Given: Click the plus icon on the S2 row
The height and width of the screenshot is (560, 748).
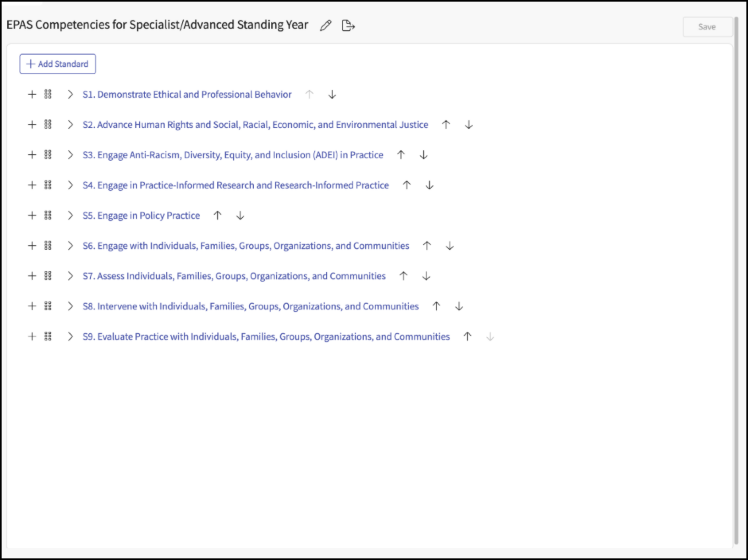Looking at the screenshot, I should pos(32,124).
